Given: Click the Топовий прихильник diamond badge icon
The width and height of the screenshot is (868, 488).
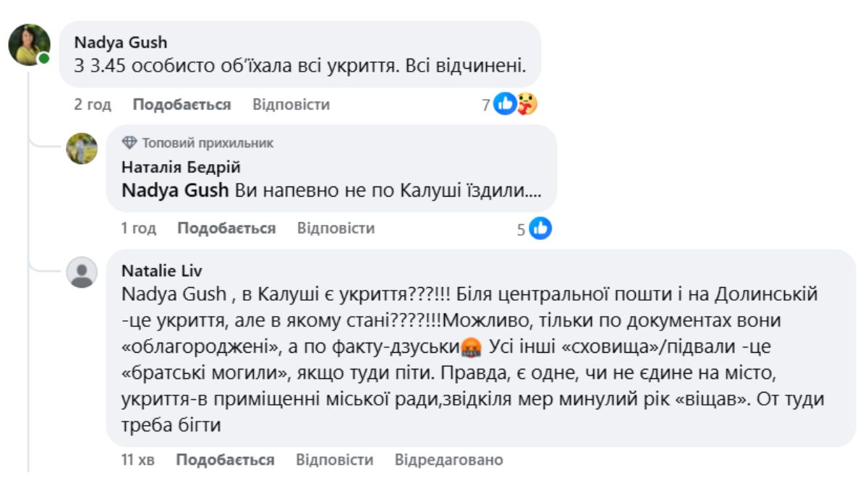Looking at the screenshot, I should [129, 142].
